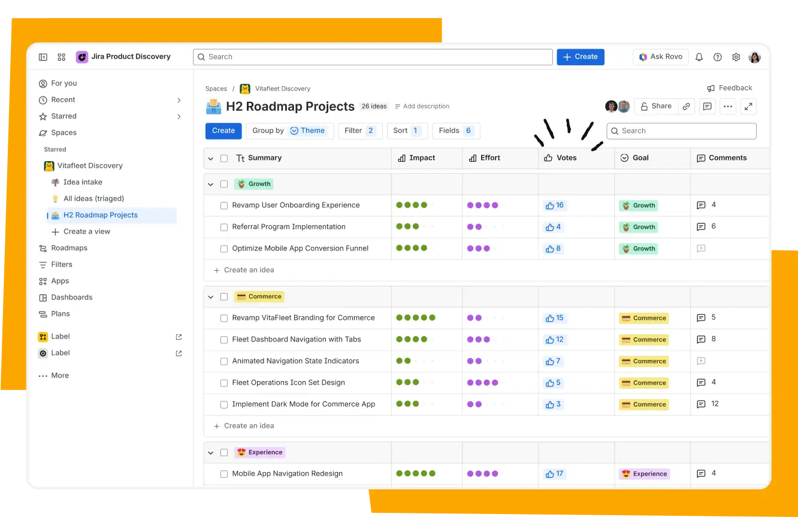Open the more options ellipsis beside Share
This screenshot has height=532, width=798.
[728, 106]
